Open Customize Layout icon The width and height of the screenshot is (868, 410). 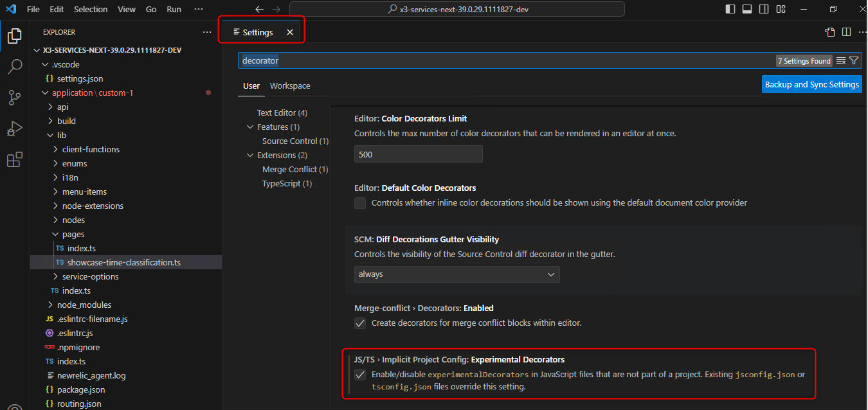(x=781, y=9)
